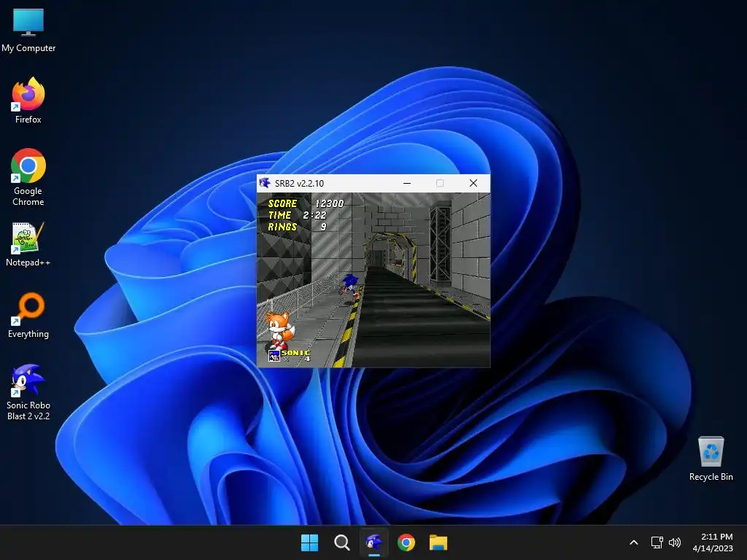The width and height of the screenshot is (747, 560).
Task: Launch Chrome from the taskbar
Action: 406,542
